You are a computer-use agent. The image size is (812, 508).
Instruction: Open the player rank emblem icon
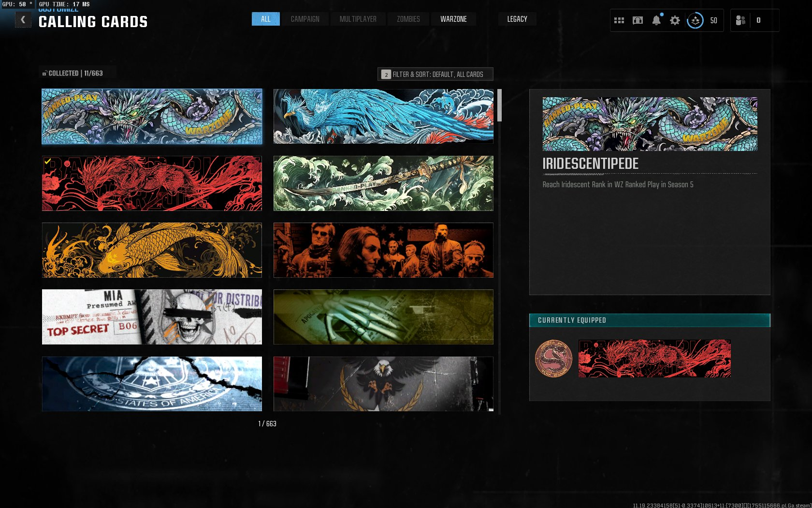pos(695,20)
